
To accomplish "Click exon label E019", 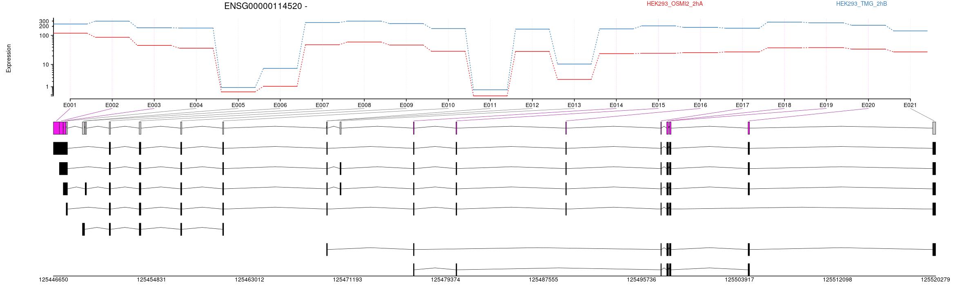I will 826,105.
